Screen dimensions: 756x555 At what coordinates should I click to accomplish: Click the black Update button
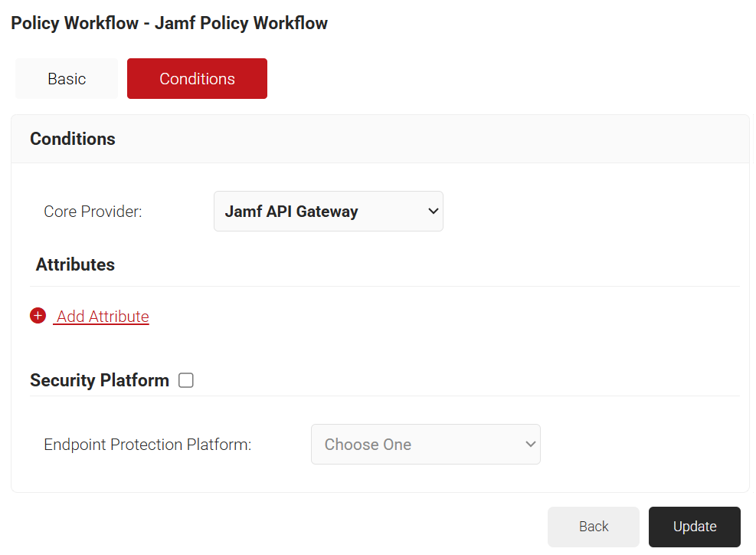tap(694, 527)
